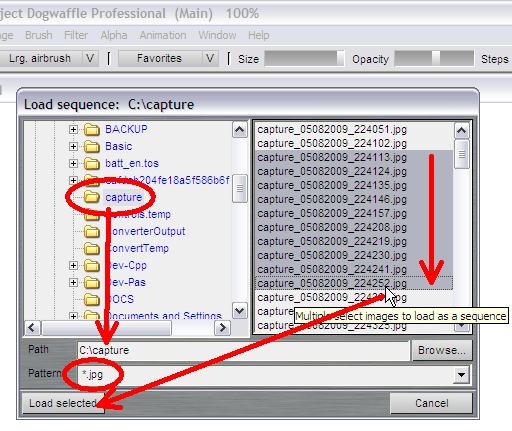Click folder tree scroll up arrow
Image resolution: width=512 pixels, height=431 pixels.
(x=240, y=130)
